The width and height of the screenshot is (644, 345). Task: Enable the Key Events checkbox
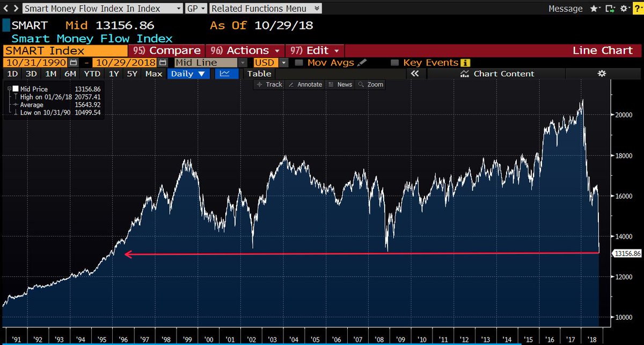point(395,63)
